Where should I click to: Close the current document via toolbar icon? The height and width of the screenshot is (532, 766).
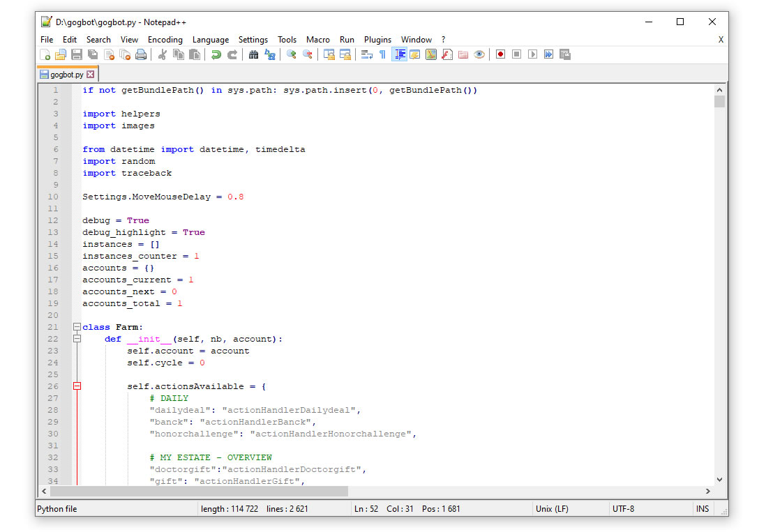pos(109,54)
